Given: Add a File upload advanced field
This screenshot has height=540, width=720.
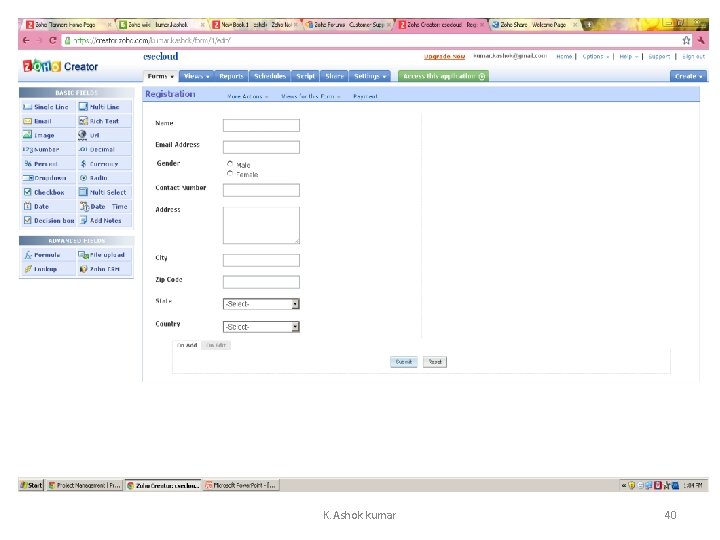Looking at the screenshot, I should [x=104, y=255].
